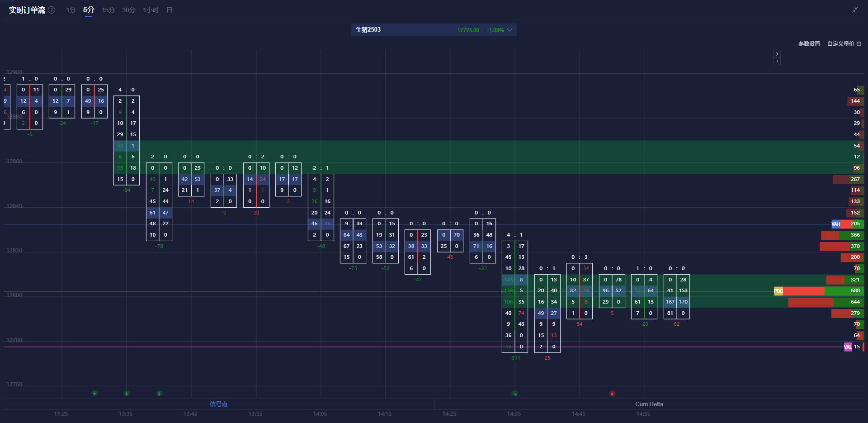
Task: Click the green signal dot above the 14:35 timestamp
Action: (x=514, y=394)
